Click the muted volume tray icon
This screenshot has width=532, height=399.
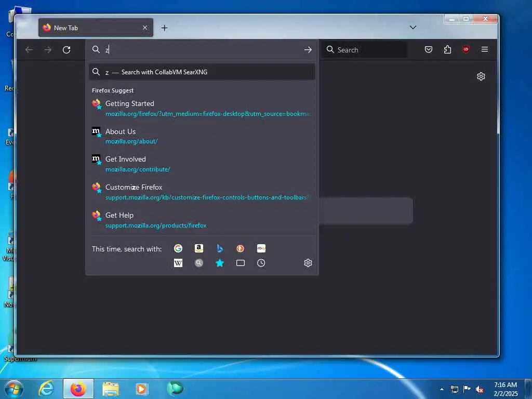[480, 389]
